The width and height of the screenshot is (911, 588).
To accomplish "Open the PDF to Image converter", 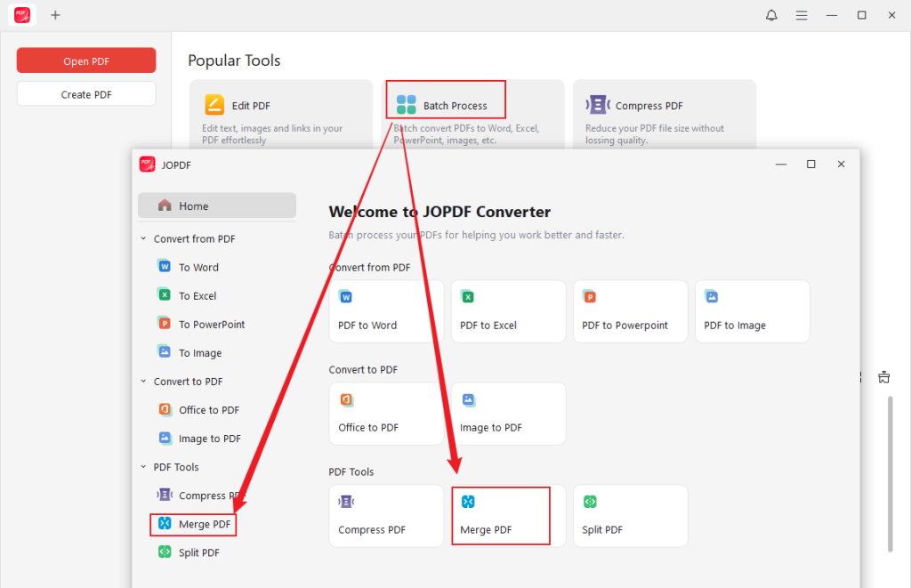I will pyautogui.click(x=752, y=311).
